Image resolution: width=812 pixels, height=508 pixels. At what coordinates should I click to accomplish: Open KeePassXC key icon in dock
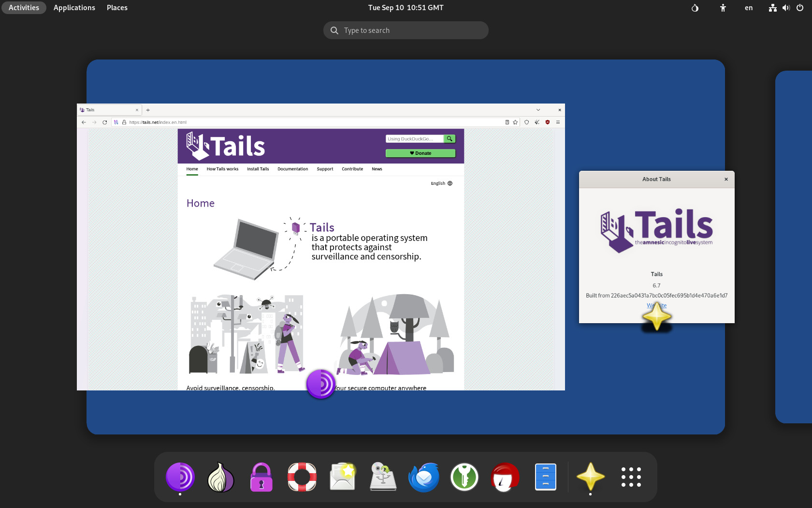click(464, 477)
